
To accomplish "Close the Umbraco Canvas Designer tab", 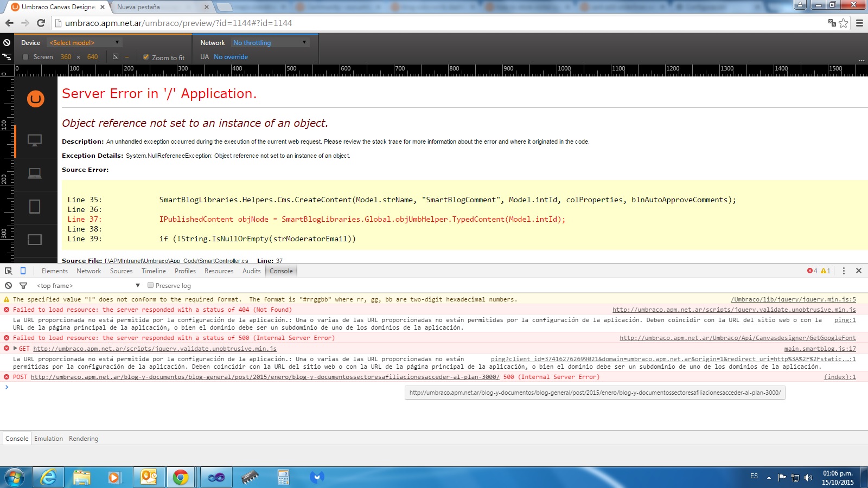I will point(103,7).
